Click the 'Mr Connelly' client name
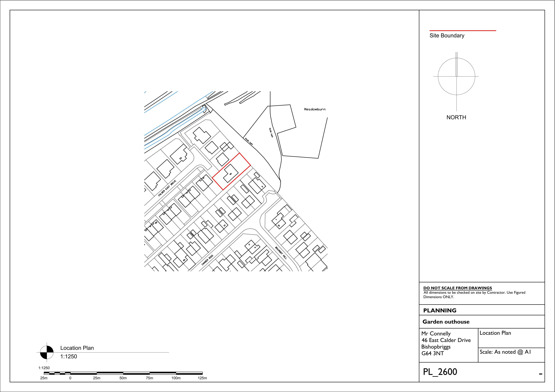 point(436,334)
